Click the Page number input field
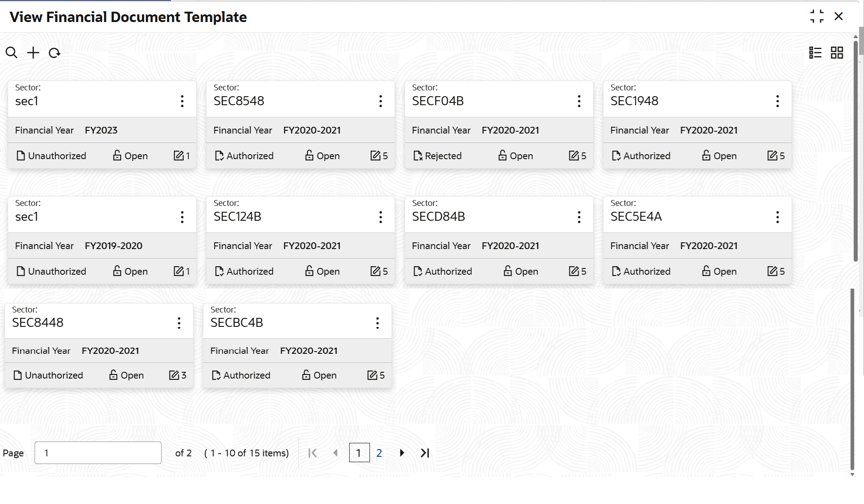This screenshot has width=864, height=504. [x=98, y=453]
